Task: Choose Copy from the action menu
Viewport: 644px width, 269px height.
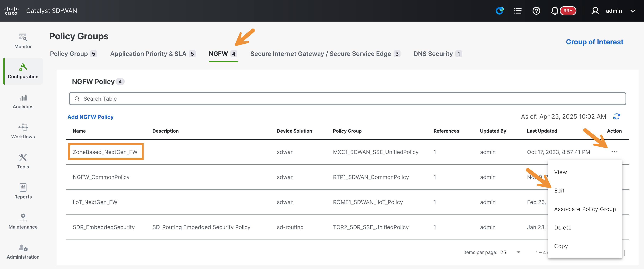Action: (561, 246)
